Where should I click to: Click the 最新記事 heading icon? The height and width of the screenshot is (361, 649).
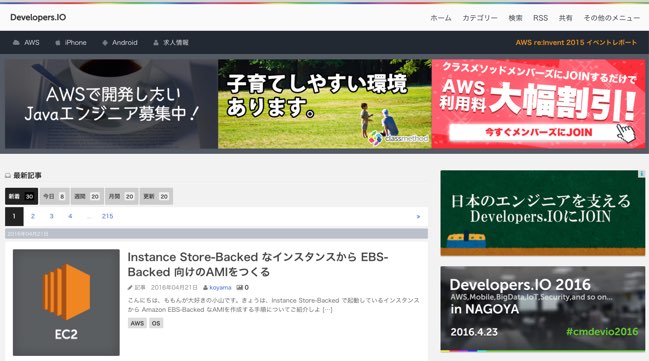[8, 176]
